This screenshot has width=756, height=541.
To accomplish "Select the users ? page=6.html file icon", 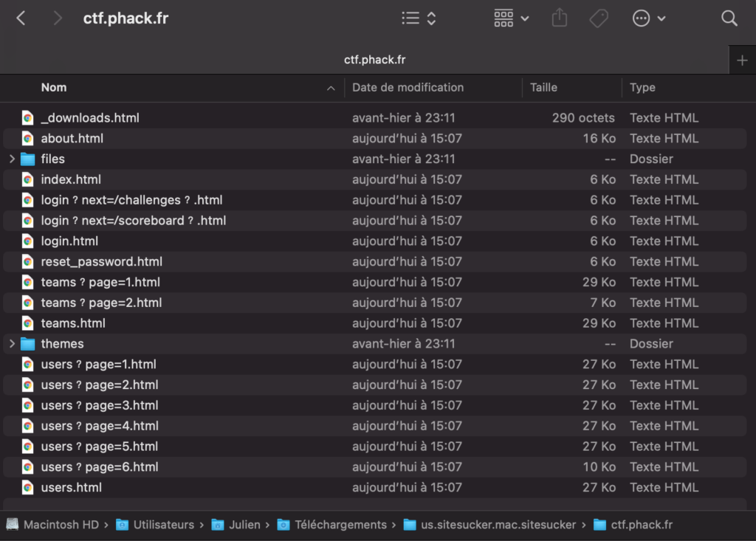I will click(x=28, y=466).
